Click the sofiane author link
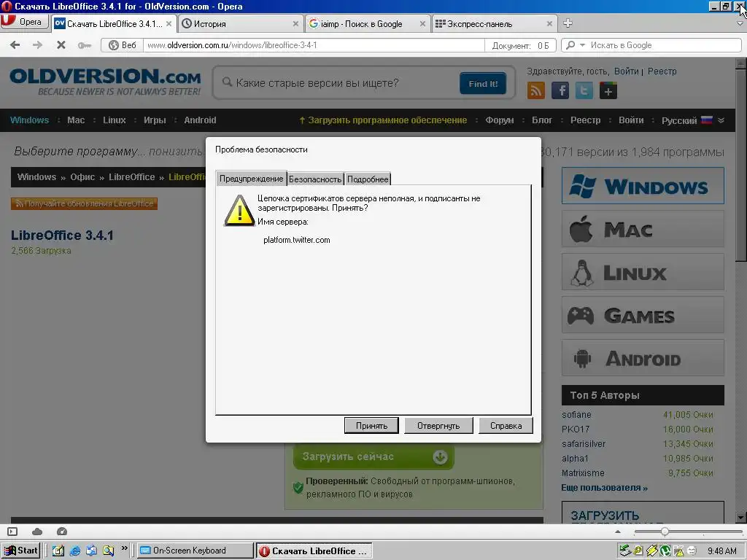 click(x=576, y=415)
